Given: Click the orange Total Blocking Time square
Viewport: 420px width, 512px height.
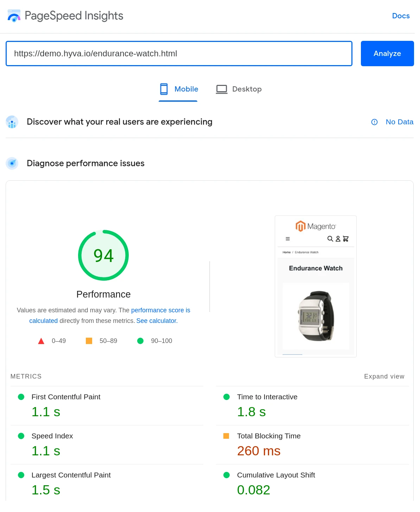Looking at the screenshot, I should click(x=226, y=436).
